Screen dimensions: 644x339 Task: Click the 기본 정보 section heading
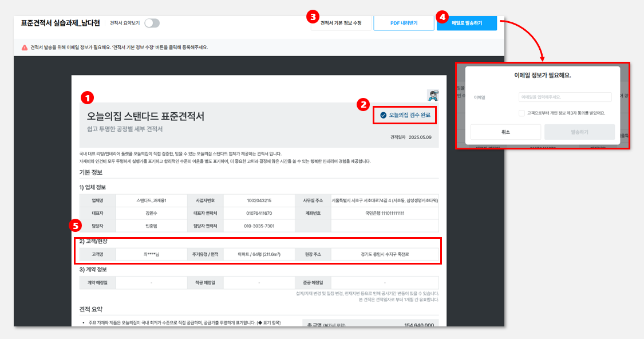91,172
